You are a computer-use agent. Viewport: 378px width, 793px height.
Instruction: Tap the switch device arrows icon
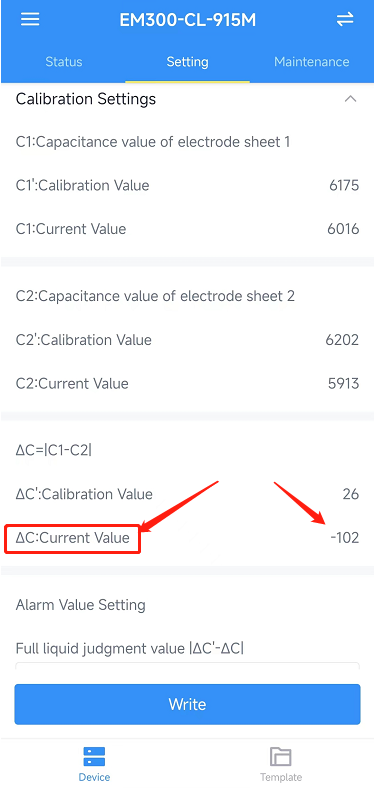click(x=345, y=20)
